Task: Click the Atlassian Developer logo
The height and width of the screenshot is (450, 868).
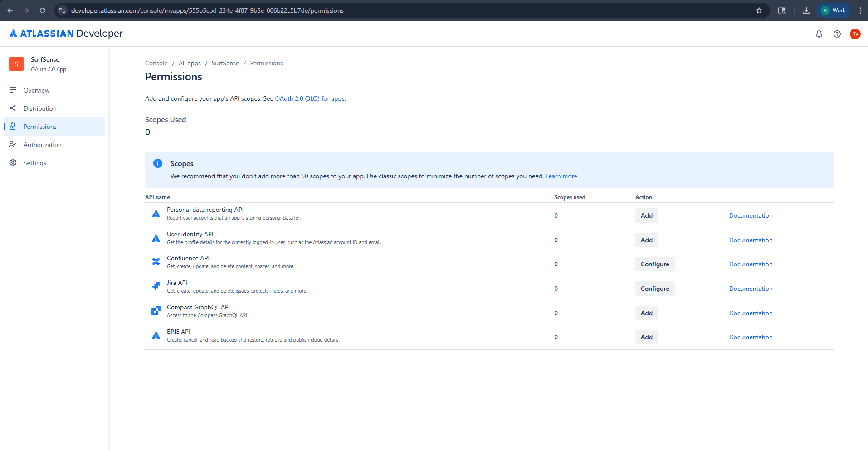Action: tap(65, 33)
